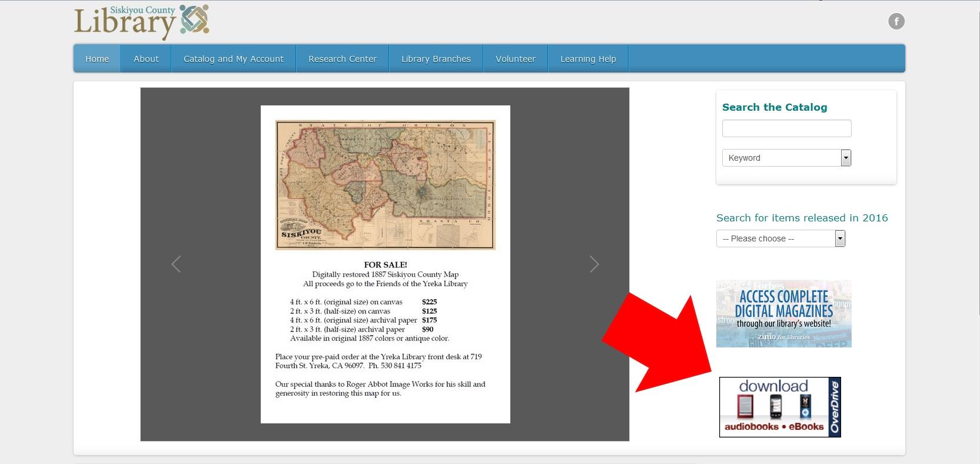
Task: Click the '$175' price text
Action: 430,320
